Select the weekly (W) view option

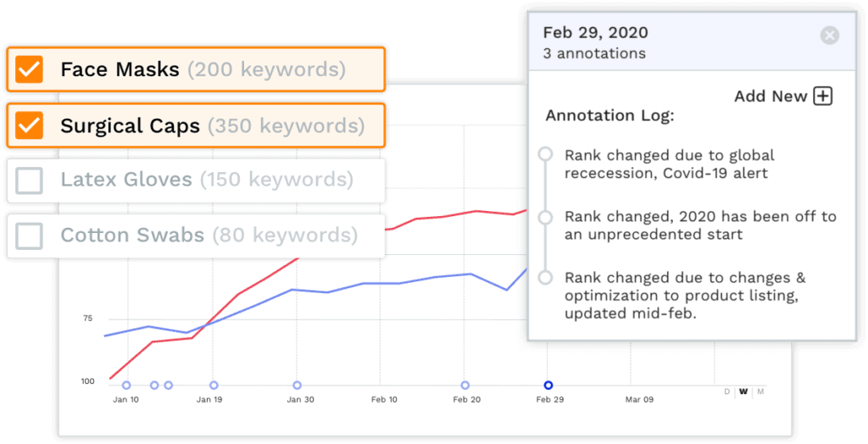click(x=743, y=391)
